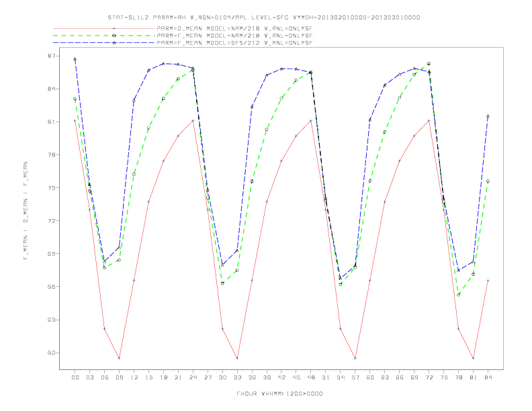This screenshot has width=532, height=411.
Task: Click forecast hour 30 on the x-axis
Action: pyautogui.click(x=222, y=377)
